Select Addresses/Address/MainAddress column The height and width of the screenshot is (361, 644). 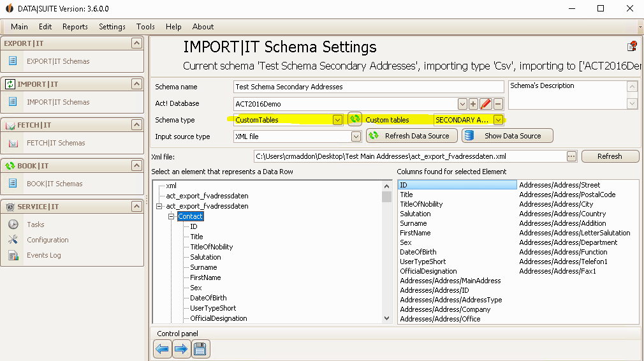click(451, 281)
